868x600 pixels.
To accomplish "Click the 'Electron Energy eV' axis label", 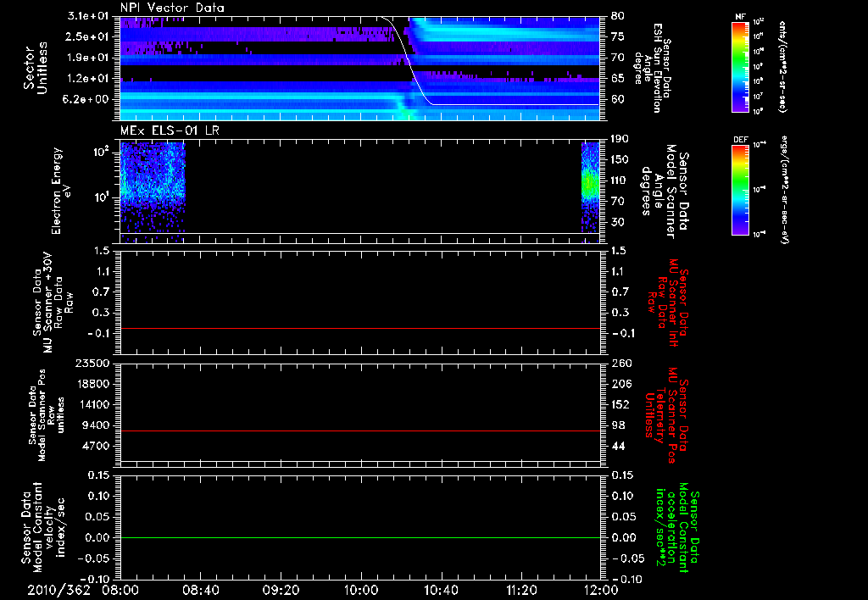I will point(61,192).
